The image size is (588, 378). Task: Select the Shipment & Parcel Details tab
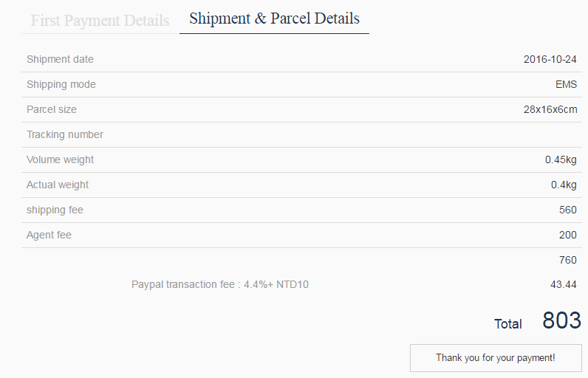[274, 18]
